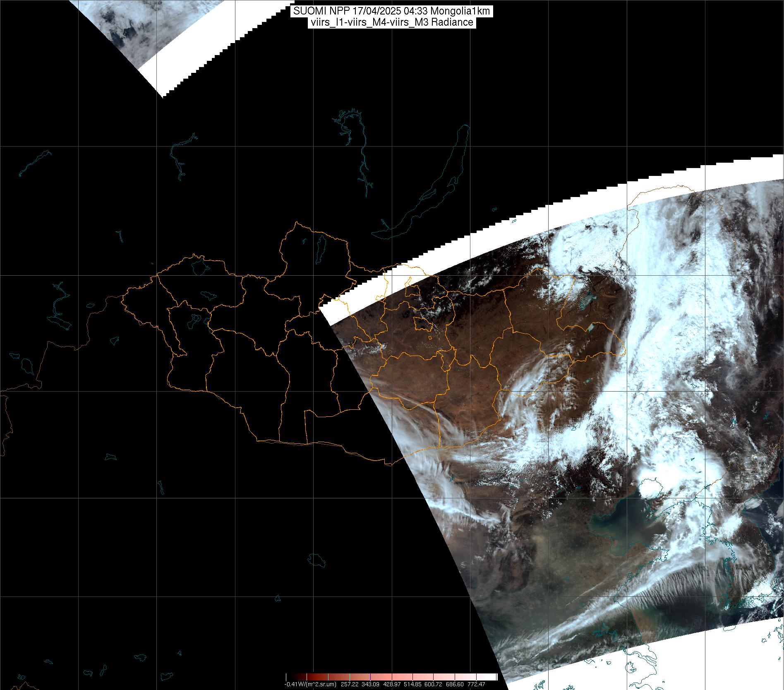Click the '-0.41W/(m^2.sr.um)' colour bar label

pyautogui.click(x=310, y=684)
